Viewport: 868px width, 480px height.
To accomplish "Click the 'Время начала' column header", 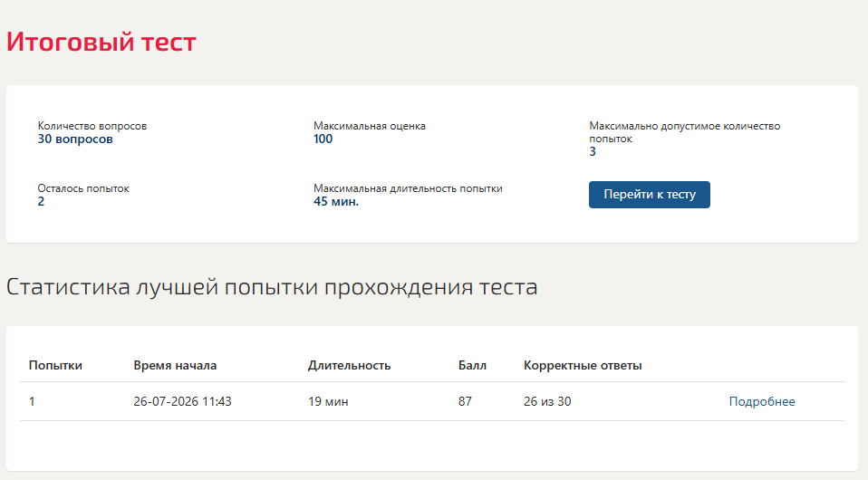I will pos(175,365).
